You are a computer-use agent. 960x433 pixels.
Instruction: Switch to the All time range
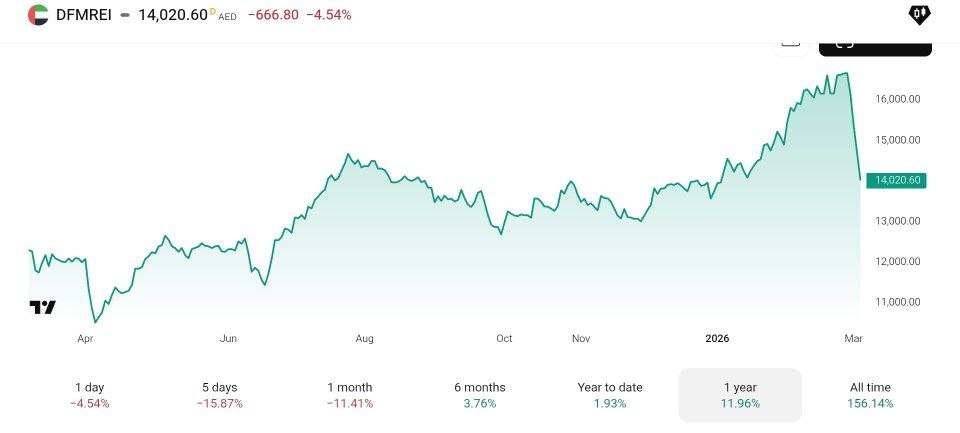[x=868, y=395]
